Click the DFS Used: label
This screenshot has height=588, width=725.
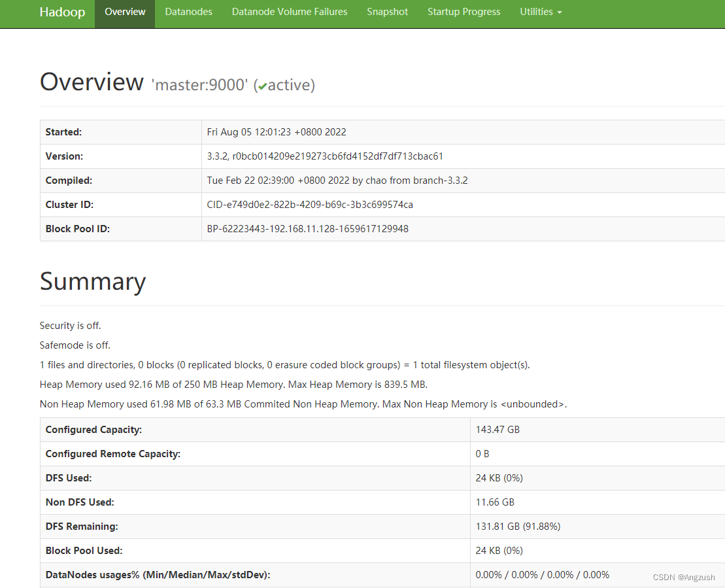click(69, 478)
